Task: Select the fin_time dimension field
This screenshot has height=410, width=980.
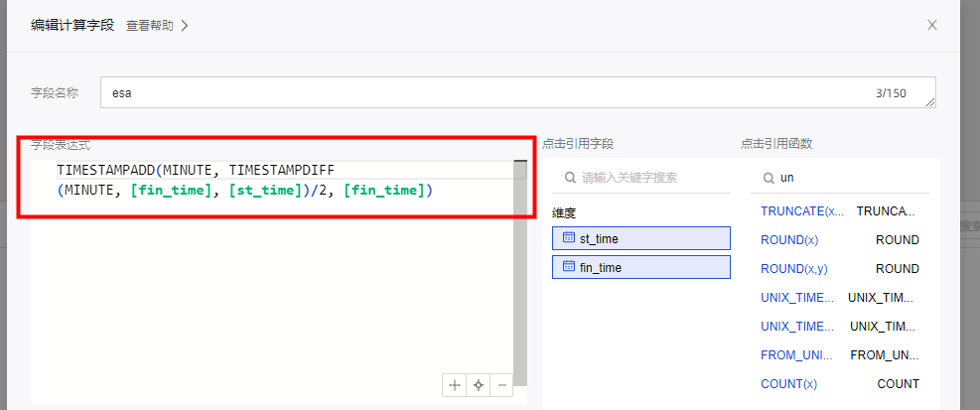Action: [x=640, y=267]
